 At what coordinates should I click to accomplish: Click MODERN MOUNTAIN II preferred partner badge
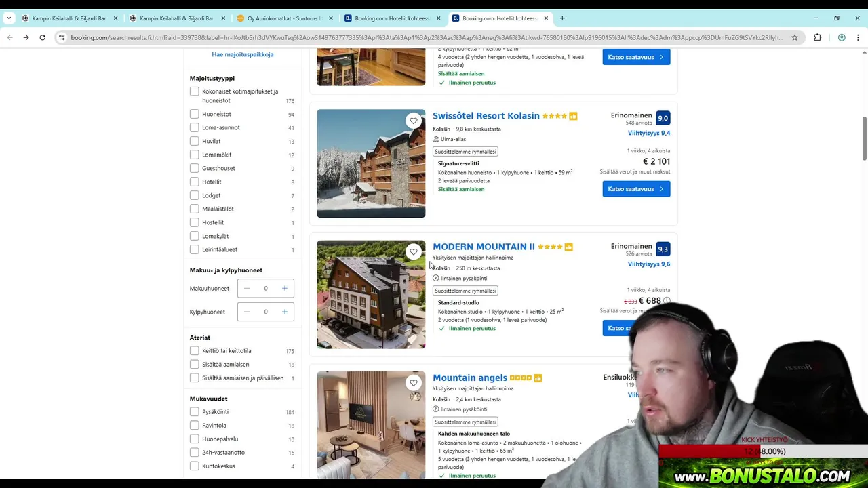click(568, 247)
